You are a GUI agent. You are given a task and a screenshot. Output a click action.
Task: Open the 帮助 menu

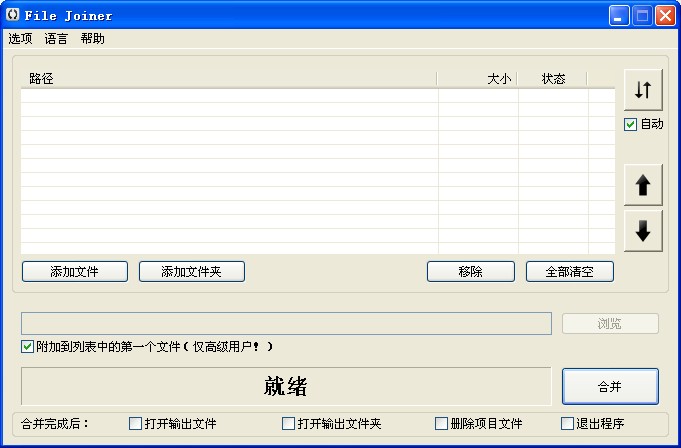[93, 39]
